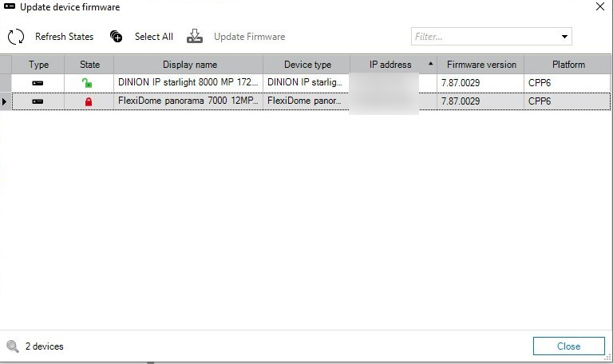
Task: Click into the Filter text field
Action: pos(484,37)
